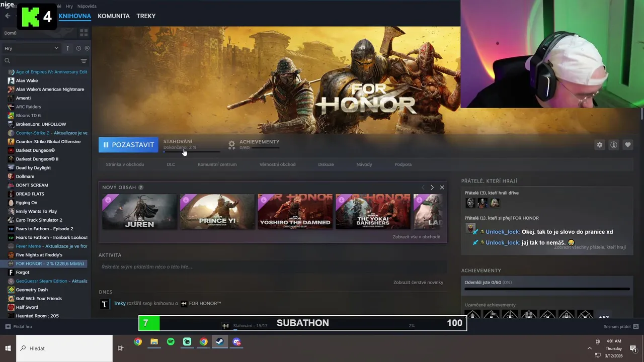This screenshot has width=644, height=362.
Task: Open the Windows Start menu
Action: pos(8,348)
